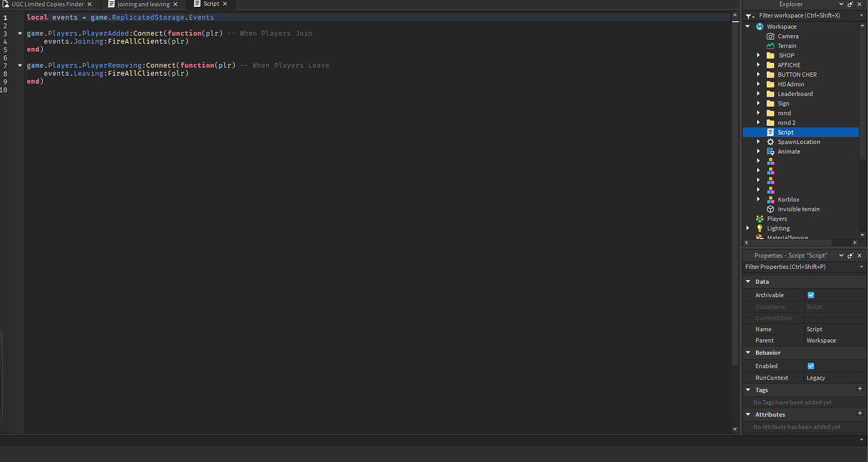Select the Lighting service in Explorer
This screenshot has height=462, width=868.
coord(778,228)
